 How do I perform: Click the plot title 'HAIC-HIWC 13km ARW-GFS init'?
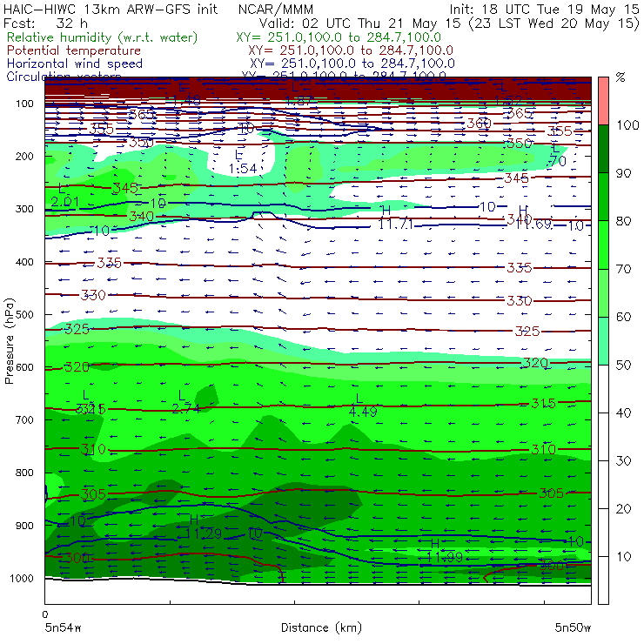[111, 9]
